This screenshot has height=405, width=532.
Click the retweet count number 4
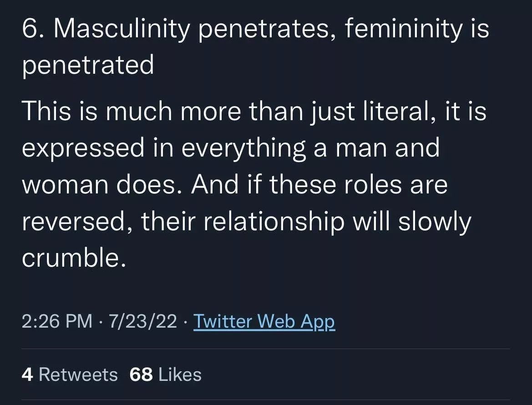click(27, 375)
